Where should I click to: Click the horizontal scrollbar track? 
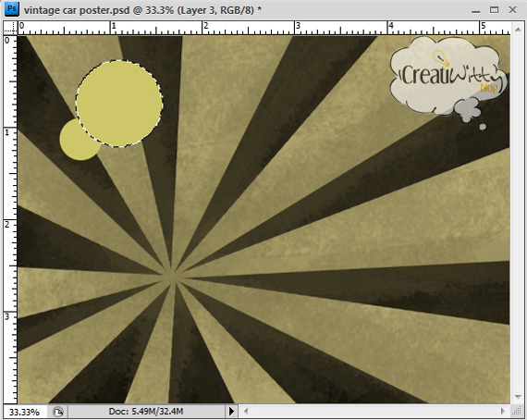[374, 411]
